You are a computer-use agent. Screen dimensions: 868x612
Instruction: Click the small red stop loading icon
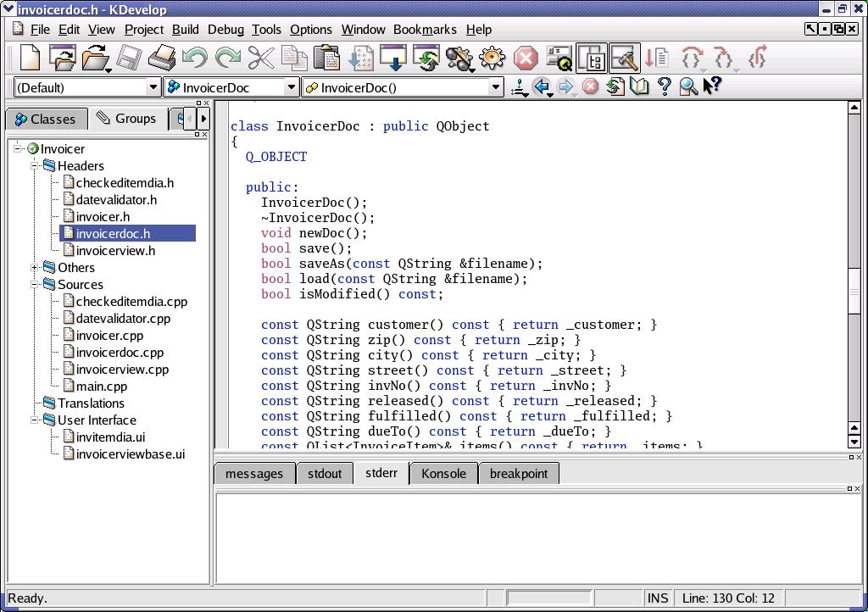[590, 86]
